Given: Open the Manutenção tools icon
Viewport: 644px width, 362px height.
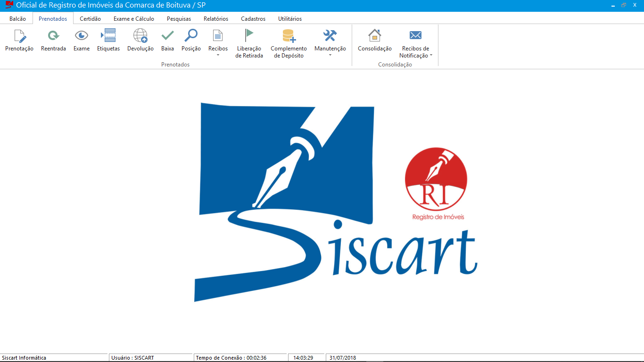Looking at the screenshot, I should 330,36.
